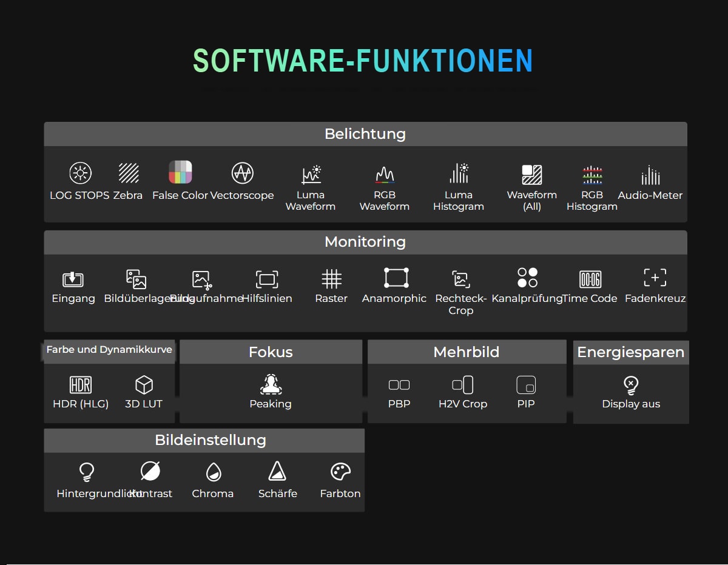Click the Belichtung section header
The height and width of the screenshot is (565, 728).
click(365, 134)
